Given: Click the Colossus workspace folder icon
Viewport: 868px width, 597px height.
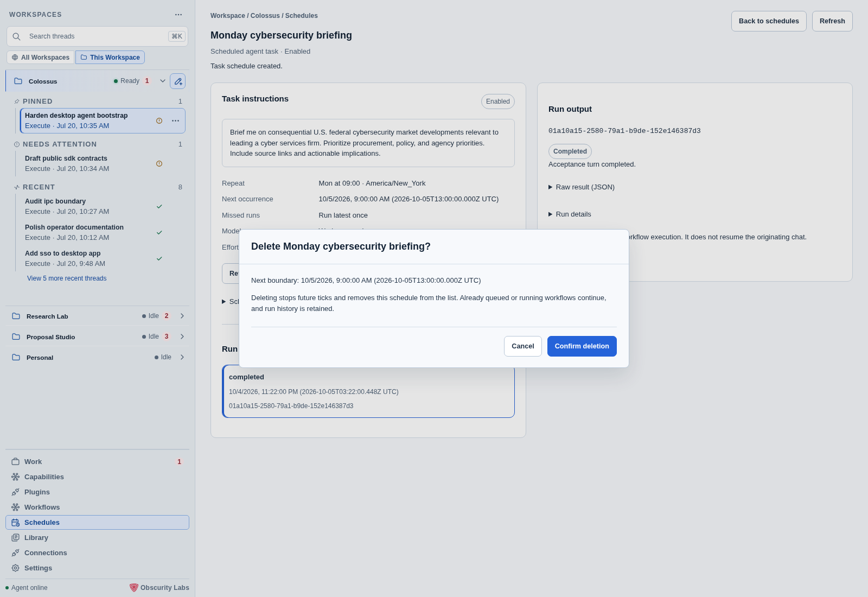Looking at the screenshot, I should pos(18,81).
